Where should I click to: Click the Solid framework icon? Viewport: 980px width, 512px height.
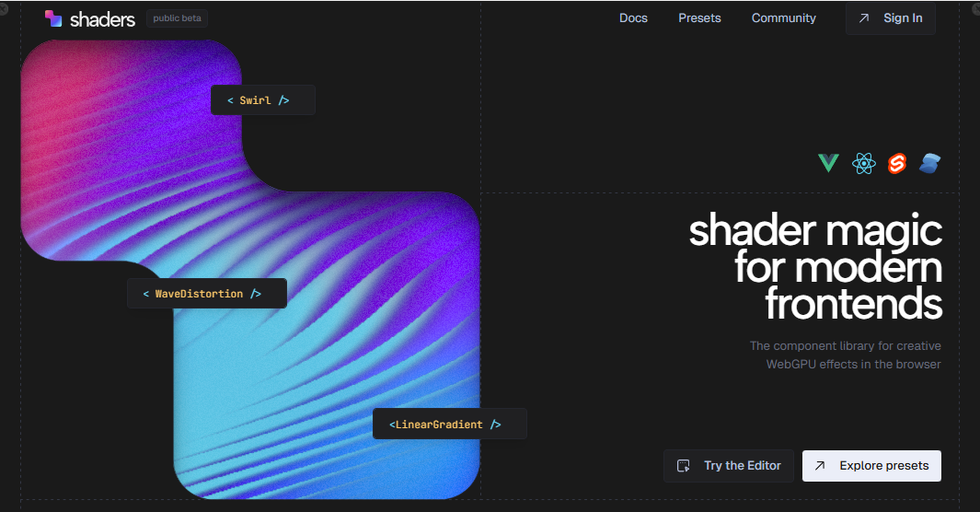tap(930, 163)
